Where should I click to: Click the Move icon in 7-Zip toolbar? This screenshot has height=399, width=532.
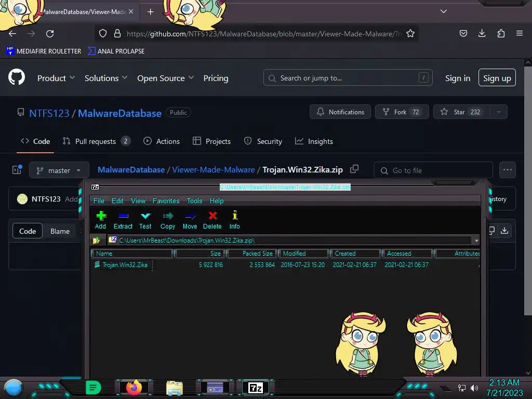click(190, 216)
